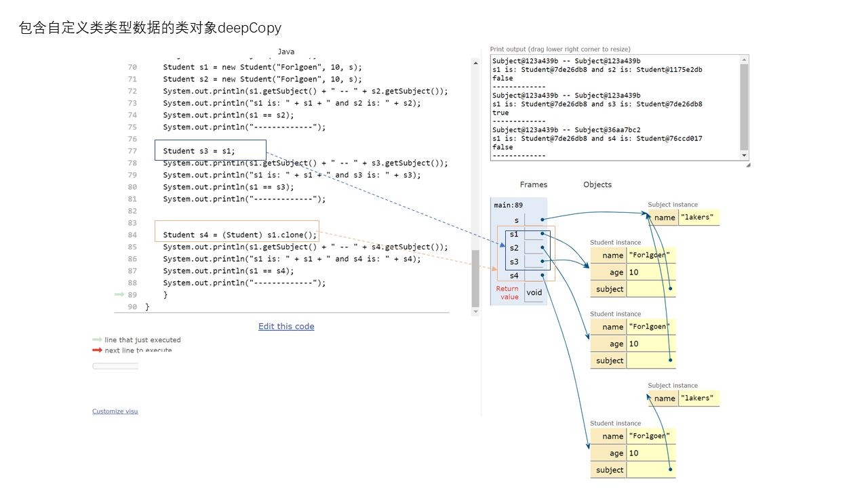Click the red next-line arrow legend icon
Viewport: 868px width, 488px height.
[x=97, y=350]
